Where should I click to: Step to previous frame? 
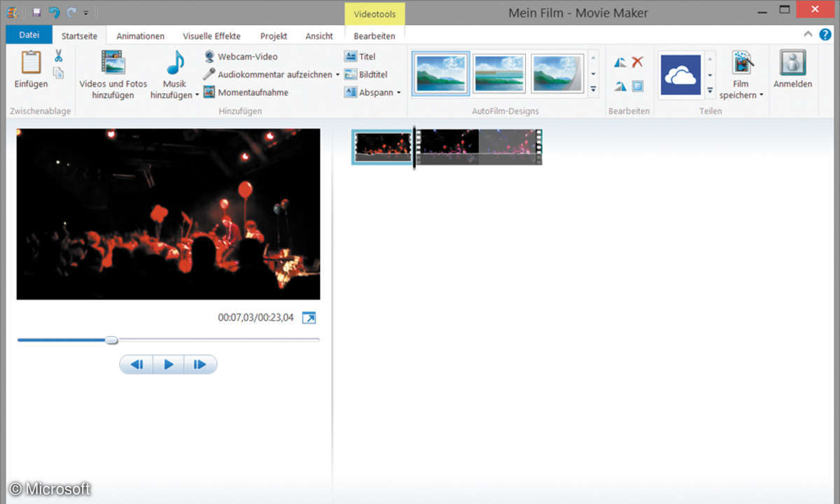(x=137, y=364)
